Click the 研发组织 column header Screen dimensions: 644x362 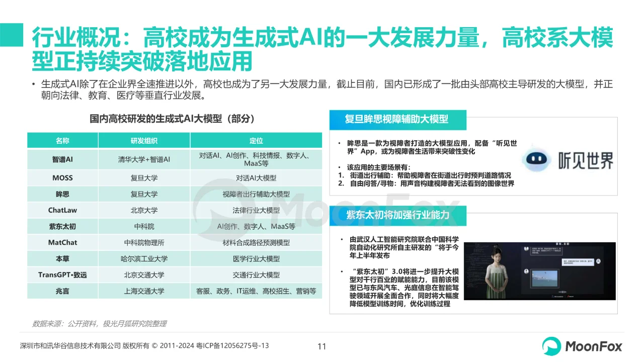(x=144, y=141)
